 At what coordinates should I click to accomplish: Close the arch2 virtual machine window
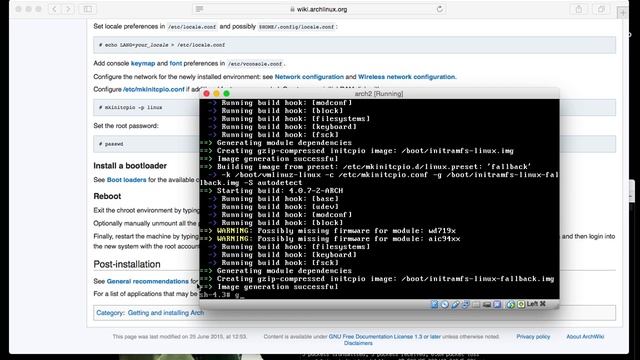point(207,93)
